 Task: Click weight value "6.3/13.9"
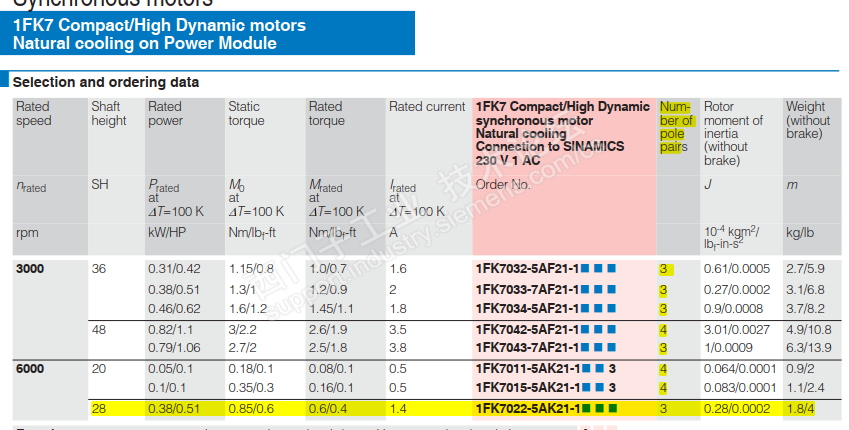click(808, 348)
